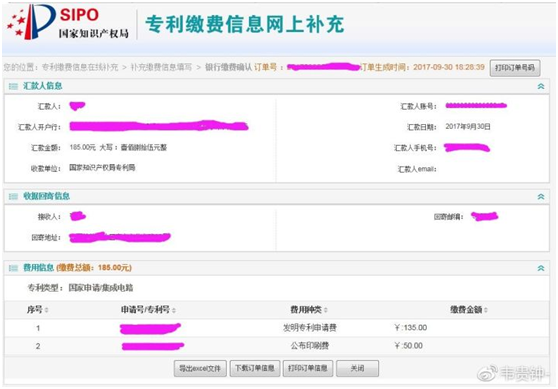Click the 汇款人email label
The image size is (558, 389).
pyautogui.click(x=417, y=169)
